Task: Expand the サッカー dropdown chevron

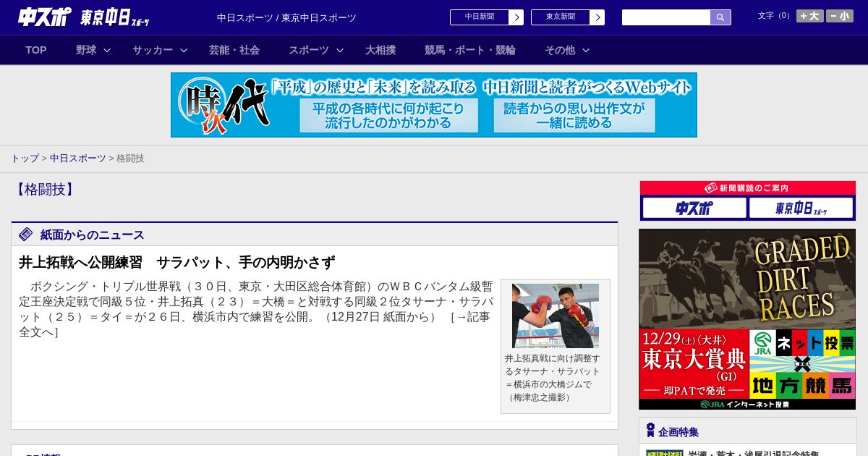Action: click(x=184, y=50)
